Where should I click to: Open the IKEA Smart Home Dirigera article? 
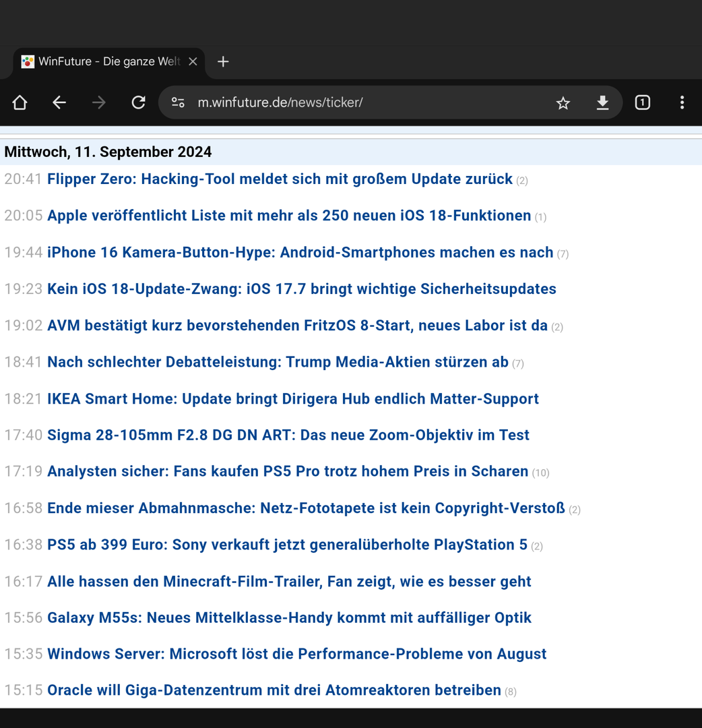[x=292, y=399]
